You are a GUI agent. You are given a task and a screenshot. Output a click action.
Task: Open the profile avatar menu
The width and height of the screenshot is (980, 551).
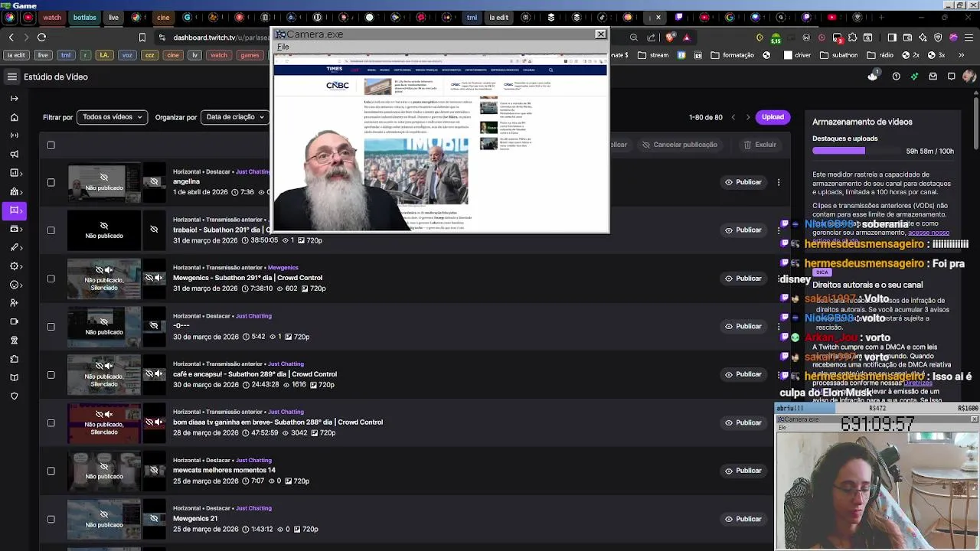point(969,77)
